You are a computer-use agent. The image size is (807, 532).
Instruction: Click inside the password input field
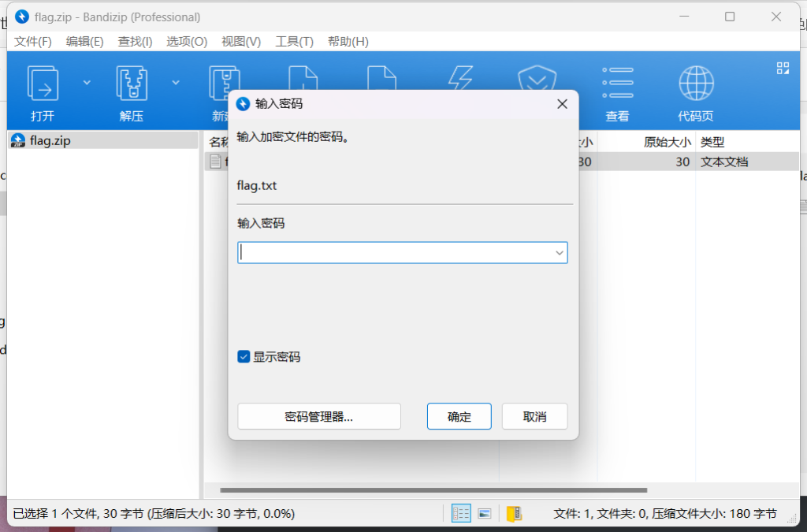(394, 253)
